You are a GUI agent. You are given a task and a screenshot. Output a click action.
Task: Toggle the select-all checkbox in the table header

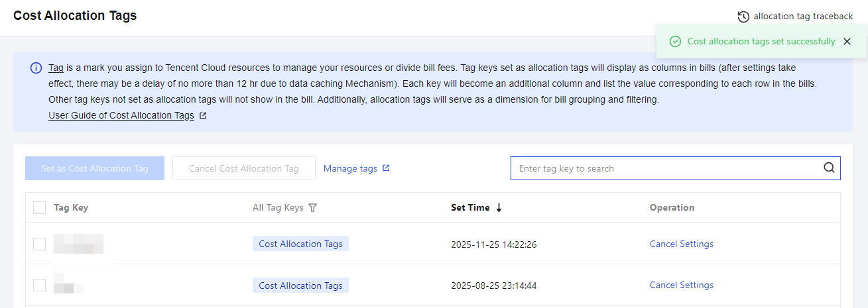(x=40, y=208)
